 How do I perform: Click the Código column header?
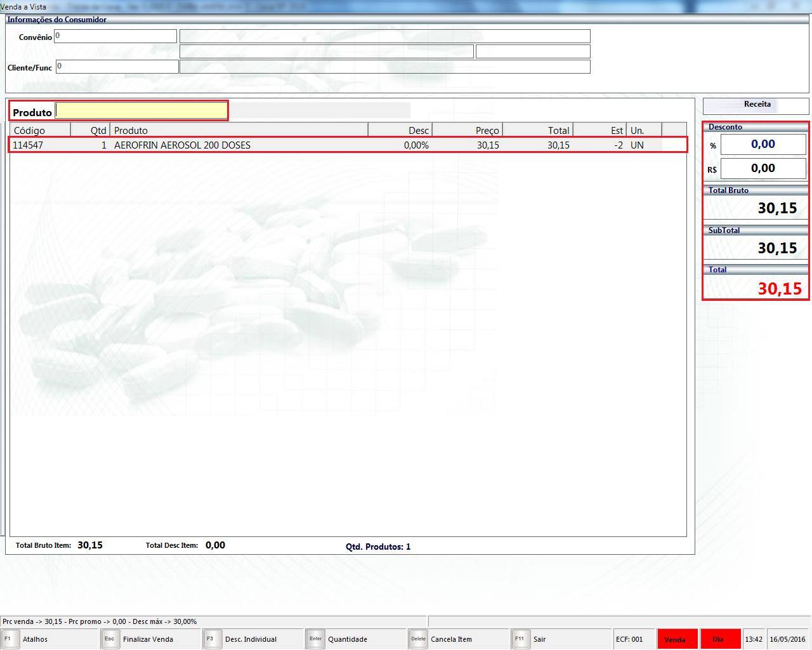(39, 130)
